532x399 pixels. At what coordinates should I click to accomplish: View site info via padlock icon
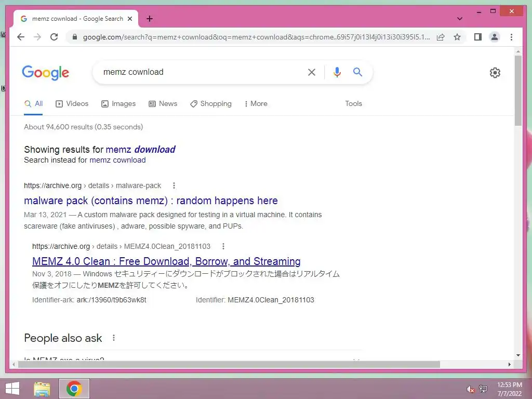pos(75,37)
